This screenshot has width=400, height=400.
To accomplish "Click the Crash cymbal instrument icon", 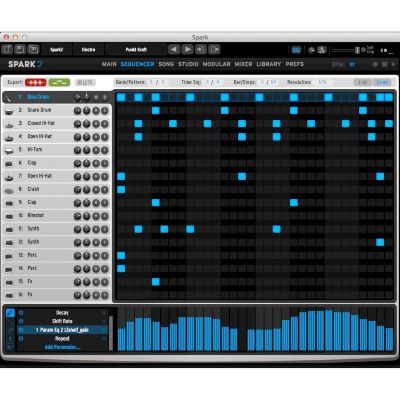I will pyautogui.click(x=9, y=190).
